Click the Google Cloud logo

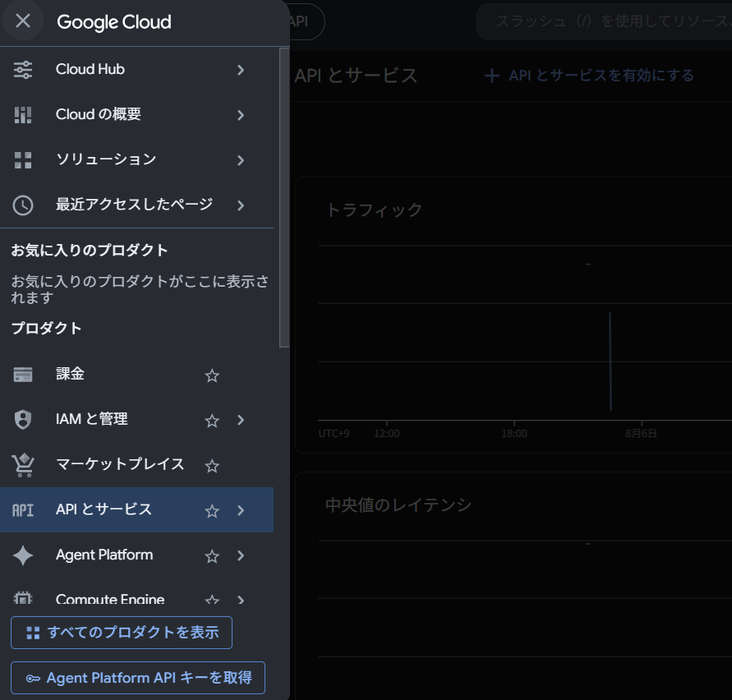[114, 22]
